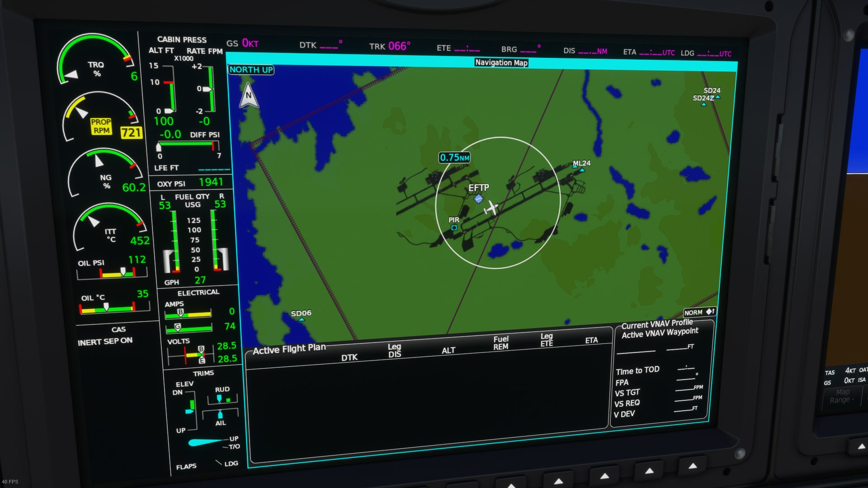
Task: Click the 0.75NM map range label
Action: coord(454,158)
